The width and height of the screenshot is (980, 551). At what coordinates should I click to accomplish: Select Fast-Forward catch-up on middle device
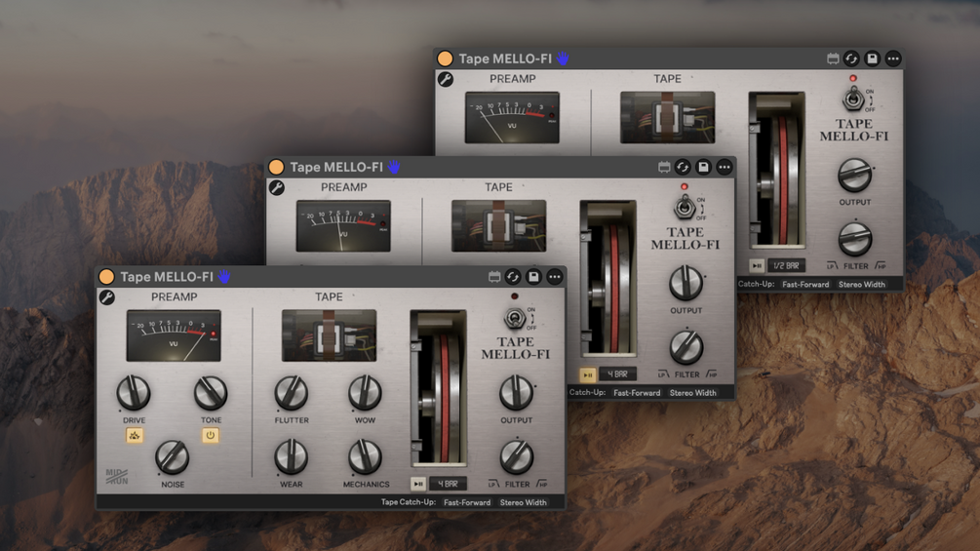[636, 393]
